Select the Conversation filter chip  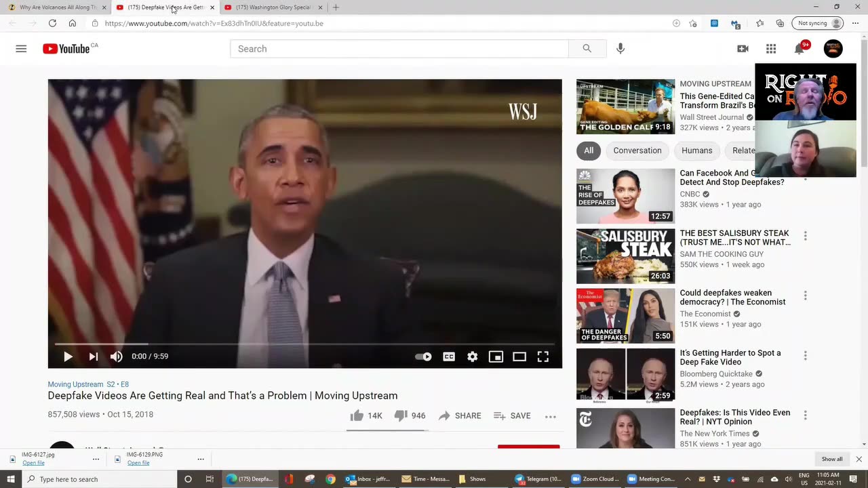coord(637,150)
